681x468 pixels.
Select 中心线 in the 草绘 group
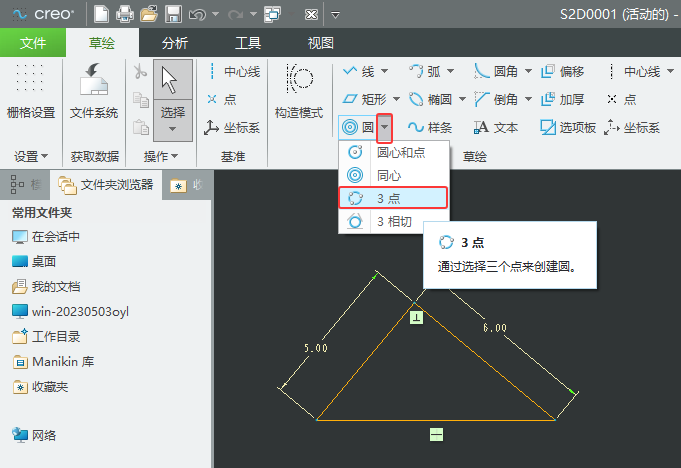tap(634, 71)
